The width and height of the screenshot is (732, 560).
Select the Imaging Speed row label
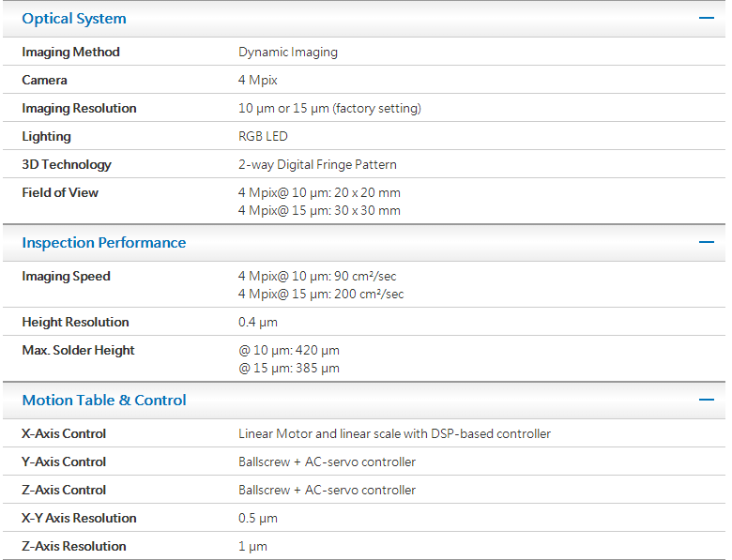click(x=66, y=277)
